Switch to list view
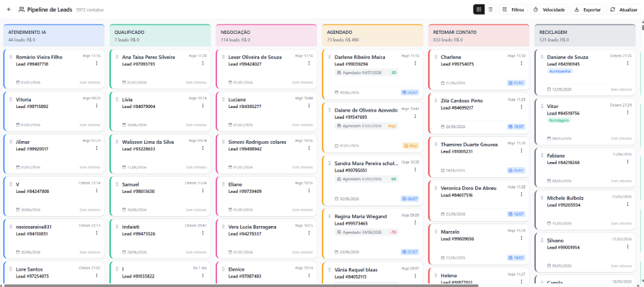This screenshot has width=644, height=287. click(x=490, y=9)
